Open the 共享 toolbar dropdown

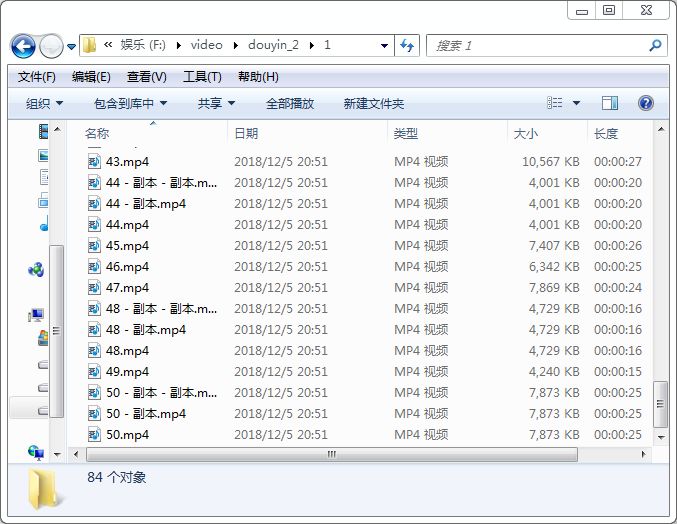pyautogui.click(x=216, y=103)
